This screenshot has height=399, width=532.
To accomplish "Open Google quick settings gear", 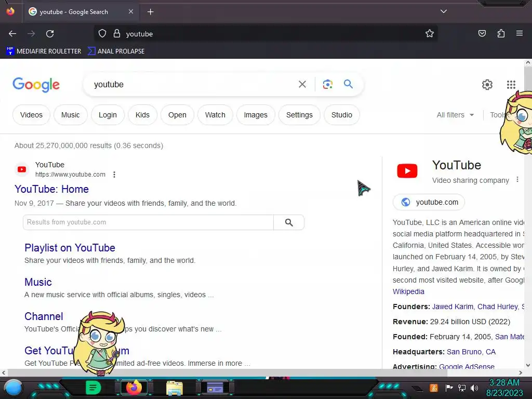I will pyautogui.click(x=487, y=85).
